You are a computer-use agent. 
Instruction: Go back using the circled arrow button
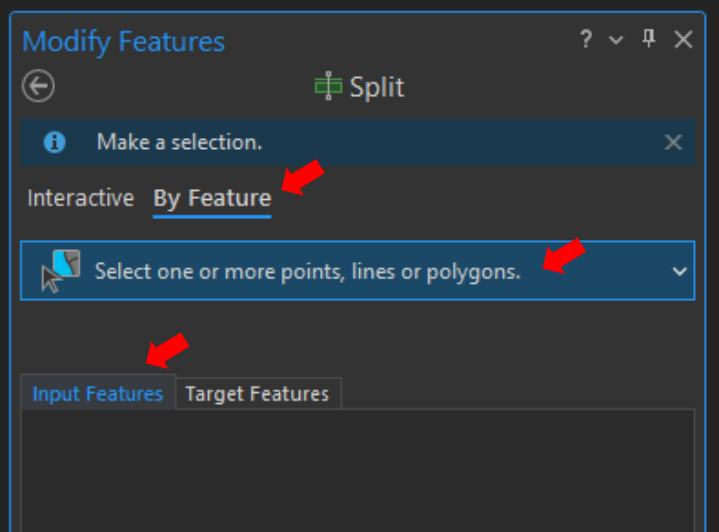[38, 86]
